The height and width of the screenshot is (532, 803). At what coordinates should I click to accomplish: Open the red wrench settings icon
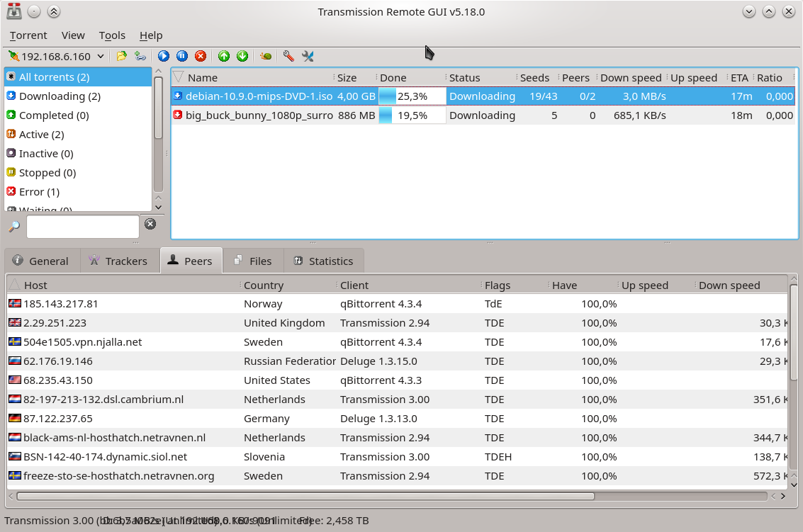click(288, 56)
